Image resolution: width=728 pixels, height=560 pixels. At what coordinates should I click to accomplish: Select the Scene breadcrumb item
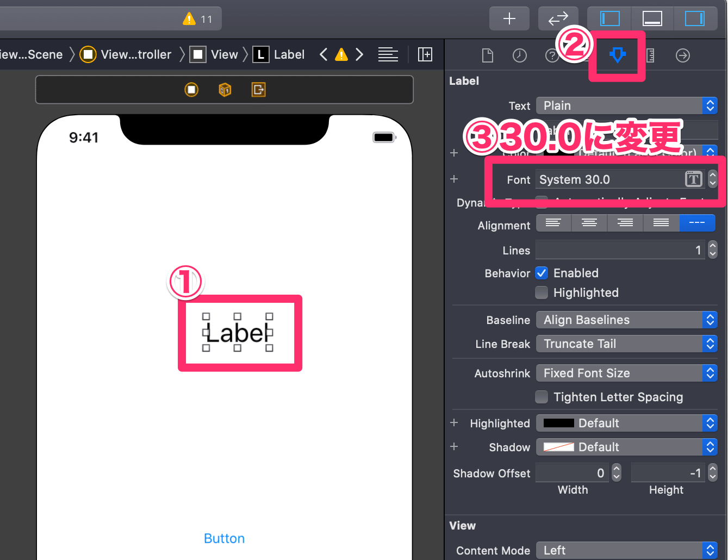pyautogui.click(x=32, y=54)
